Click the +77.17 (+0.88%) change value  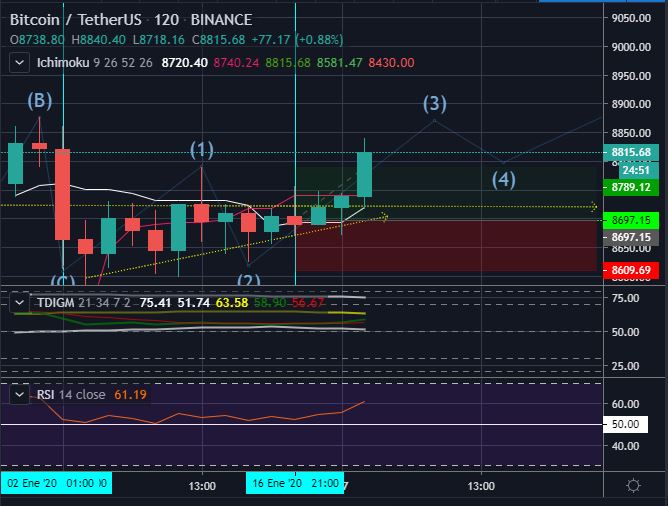pyautogui.click(x=297, y=40)
